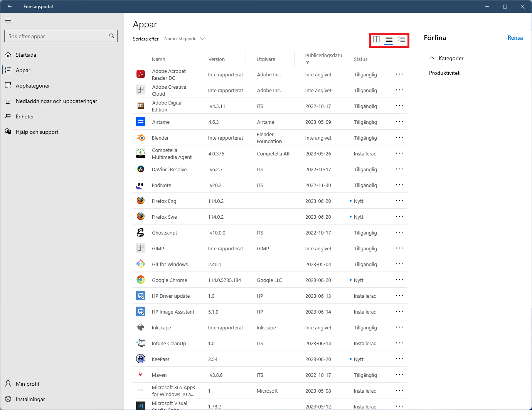Image resolution: width=532 pixels, height=410 pixels.
Task: Click Competella AB publisher cell
Action: pos(273,154)
